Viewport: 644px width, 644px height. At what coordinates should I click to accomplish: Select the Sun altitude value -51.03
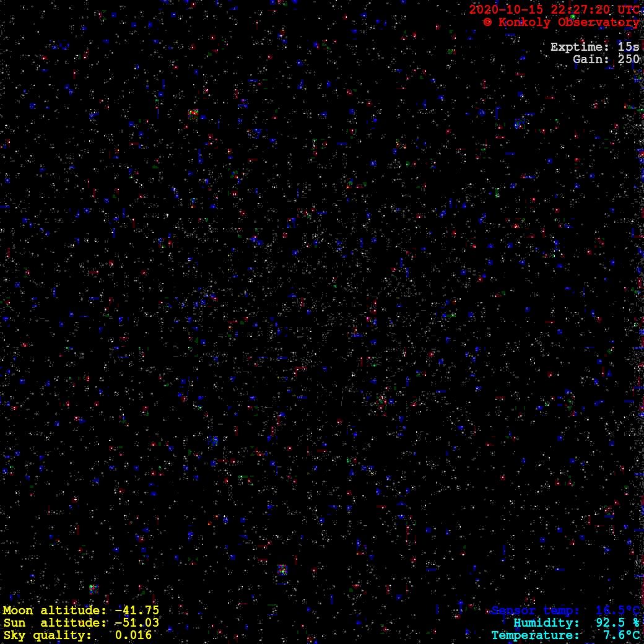coord(137,623)
